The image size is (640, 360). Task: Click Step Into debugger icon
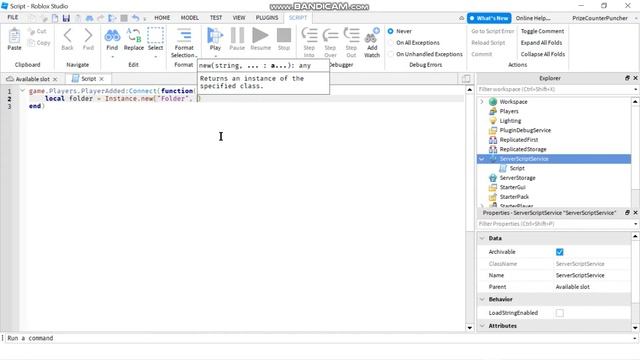pos(309,36)
